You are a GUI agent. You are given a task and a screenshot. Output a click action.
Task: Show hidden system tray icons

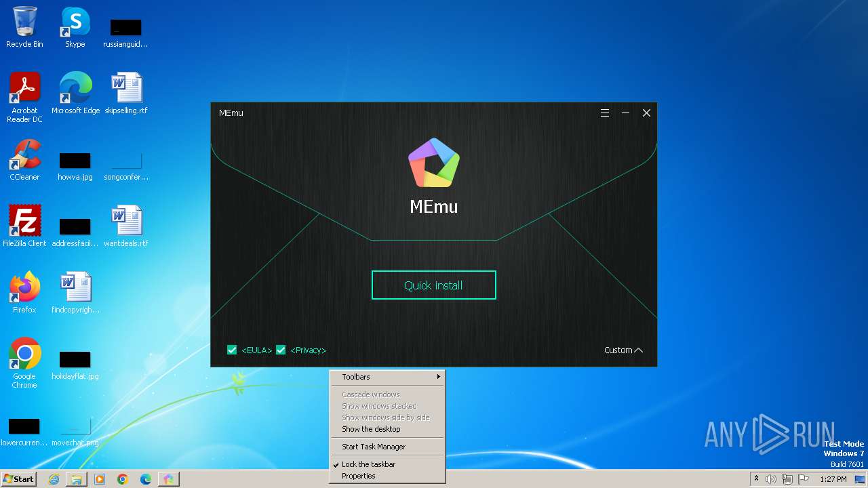[x=757, y=479]
